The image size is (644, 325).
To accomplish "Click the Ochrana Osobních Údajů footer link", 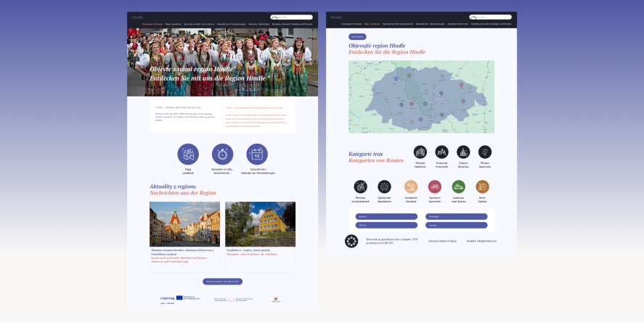I will click(444, 240).
